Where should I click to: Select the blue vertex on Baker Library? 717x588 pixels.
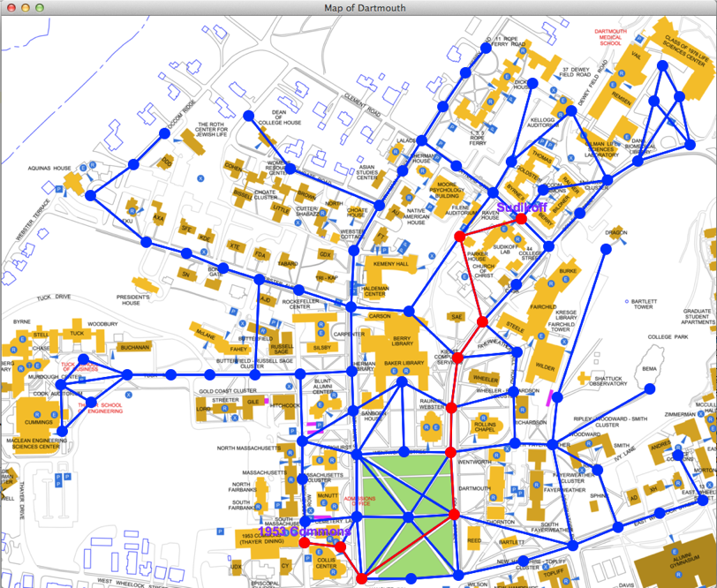click(402, 381)
